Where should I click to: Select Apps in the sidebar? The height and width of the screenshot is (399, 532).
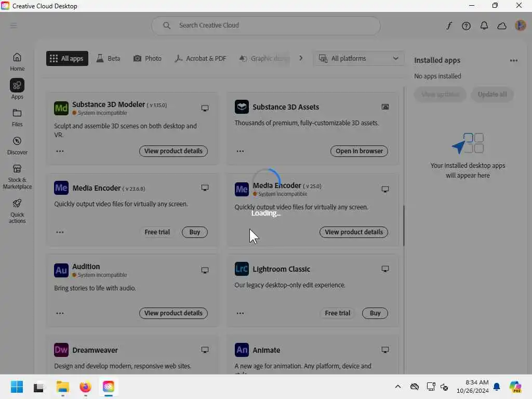coord(17,89)
